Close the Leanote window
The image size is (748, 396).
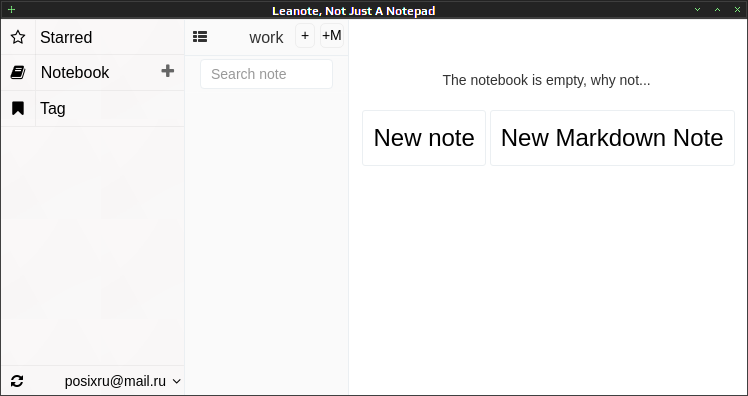click(x=737, y=10)
